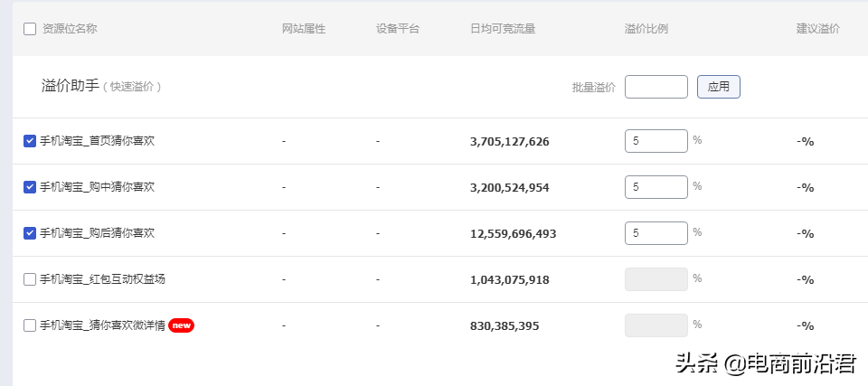This screenshot has width=868, height=386.
Task: Click the 溢价助手 title text
Action: pos(71,86)
